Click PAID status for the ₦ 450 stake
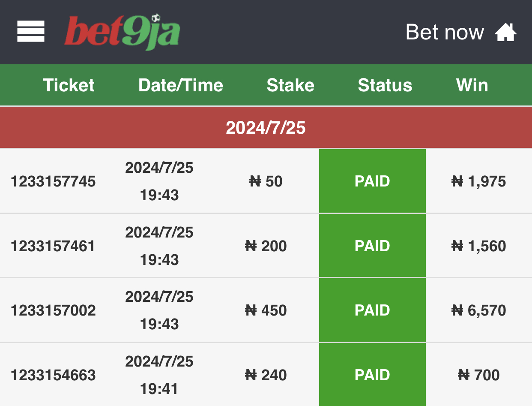 click(x=372, y=310)
